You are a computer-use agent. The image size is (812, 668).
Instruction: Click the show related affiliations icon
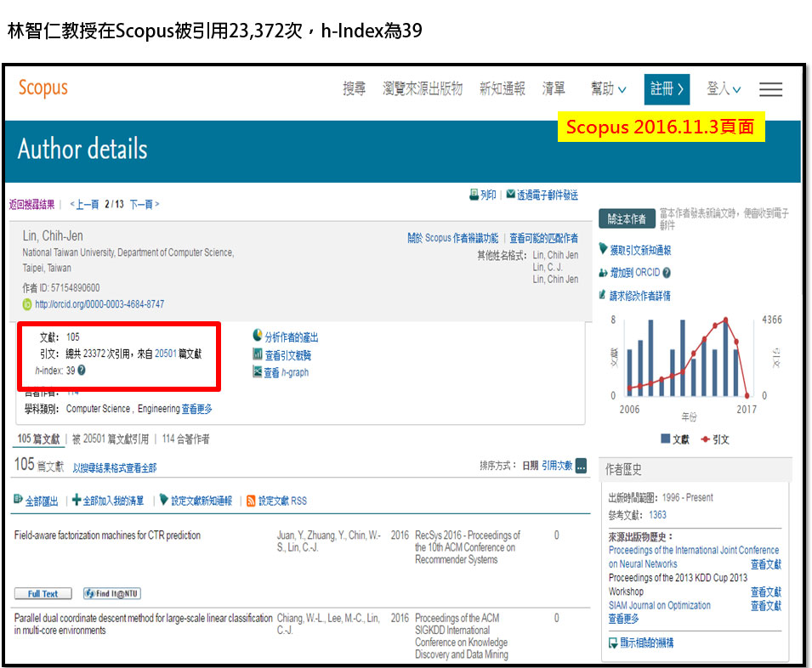tap(613, 643)
